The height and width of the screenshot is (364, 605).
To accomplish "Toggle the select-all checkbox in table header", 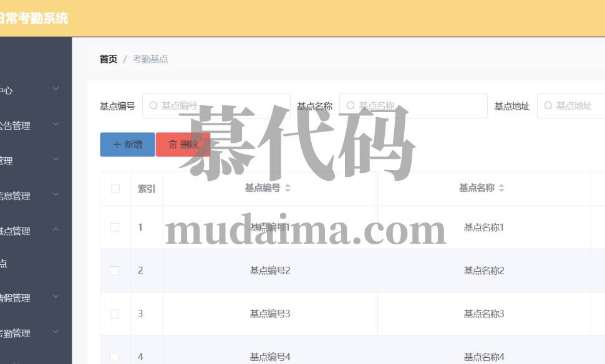I will (115, 189).
